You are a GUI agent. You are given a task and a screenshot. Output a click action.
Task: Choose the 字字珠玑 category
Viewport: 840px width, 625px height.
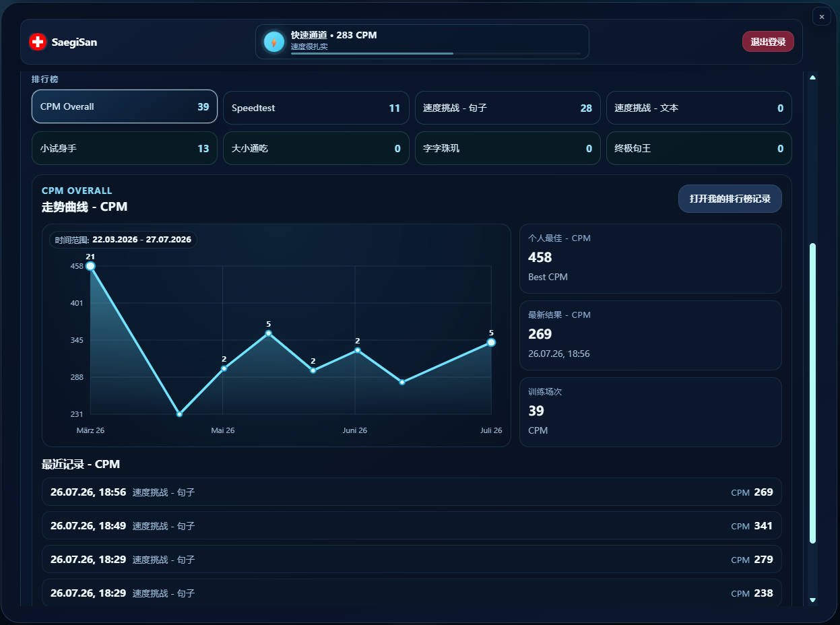tap(507, 148)
